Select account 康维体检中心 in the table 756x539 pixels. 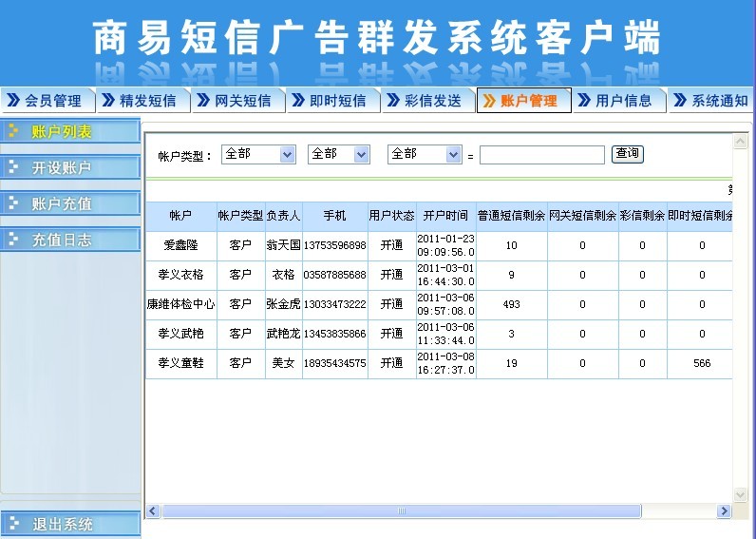(x=180, y=304)
